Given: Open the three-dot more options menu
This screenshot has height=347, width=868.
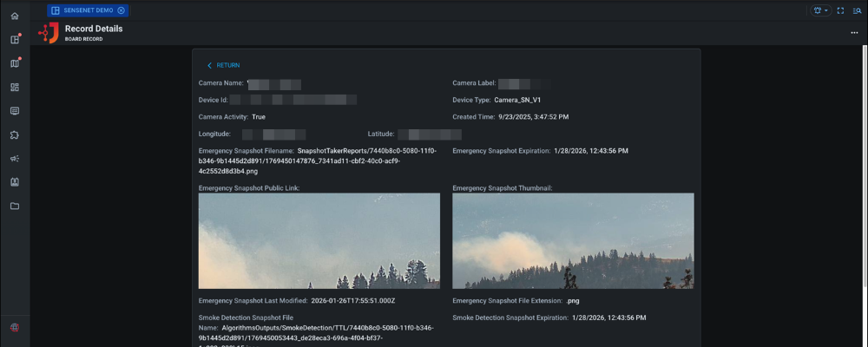Looking at the screenshot, I should tap(854, 33).
